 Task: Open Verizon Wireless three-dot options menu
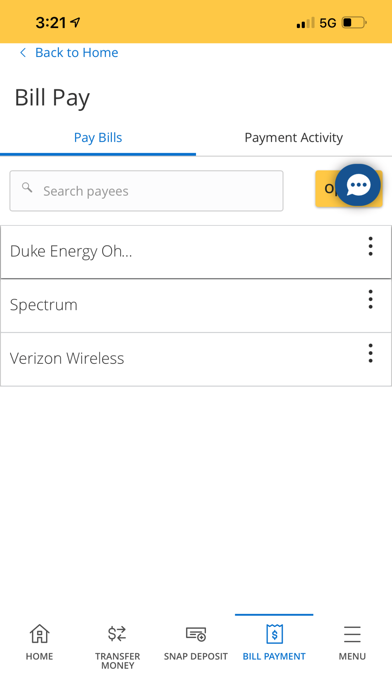pyautogui.click(x=370, y=353)
